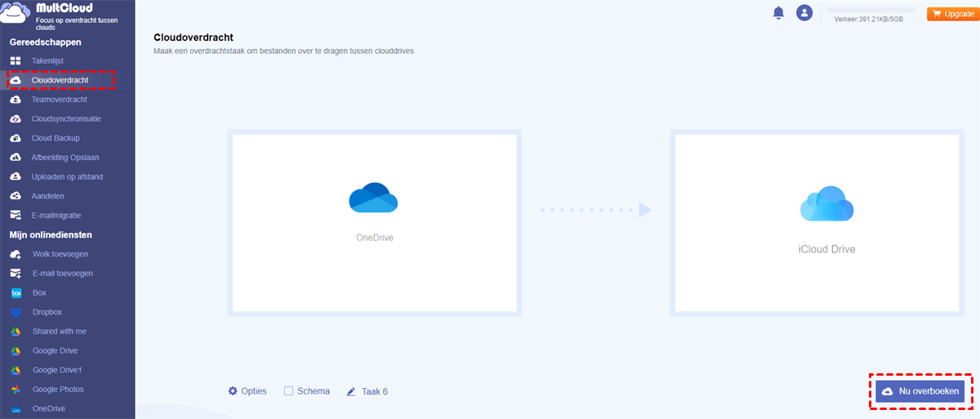Click the Shared with me drive icon

coord(16,332)
